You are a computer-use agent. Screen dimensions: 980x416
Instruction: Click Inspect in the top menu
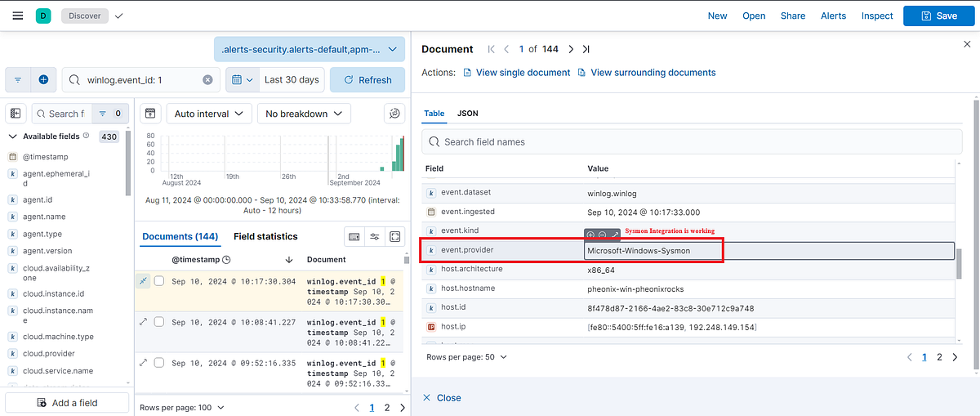coord(877,16)
